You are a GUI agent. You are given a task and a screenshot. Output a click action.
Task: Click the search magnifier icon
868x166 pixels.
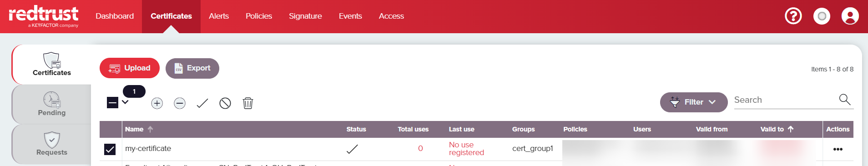click(x=845, y=100)
